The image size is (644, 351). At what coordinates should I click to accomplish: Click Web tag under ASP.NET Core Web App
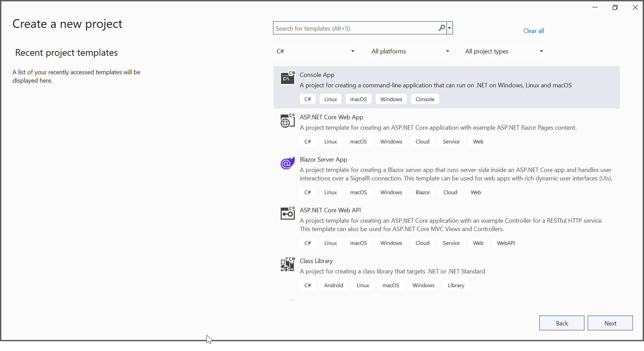click(x=478, y=141)
